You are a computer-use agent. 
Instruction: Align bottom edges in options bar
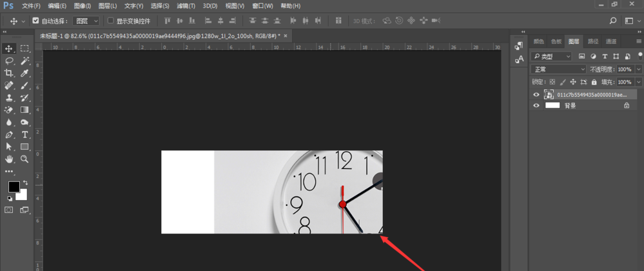[x=192, y=21]
